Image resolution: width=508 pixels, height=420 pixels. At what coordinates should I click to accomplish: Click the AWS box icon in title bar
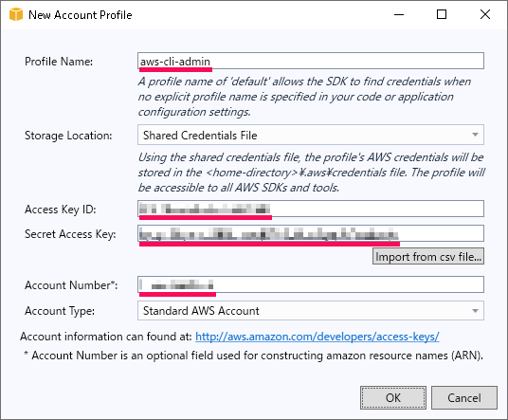coord(16,14)
